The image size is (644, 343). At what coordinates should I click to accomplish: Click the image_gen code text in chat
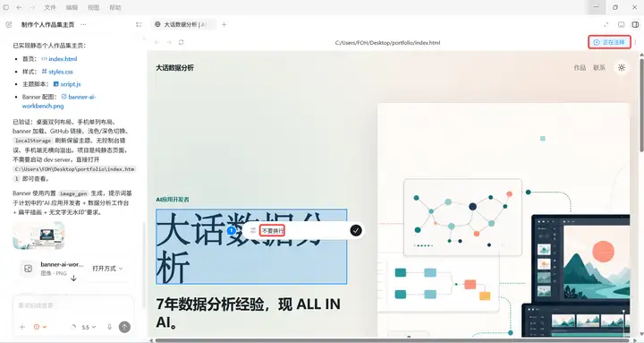(x=73, y=193)
